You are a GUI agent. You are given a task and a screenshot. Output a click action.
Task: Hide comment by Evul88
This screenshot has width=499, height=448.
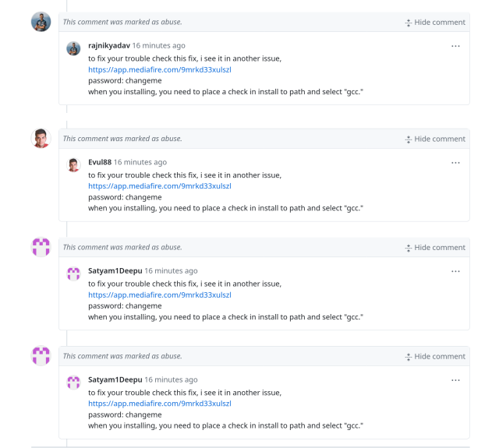click(435, 139)
